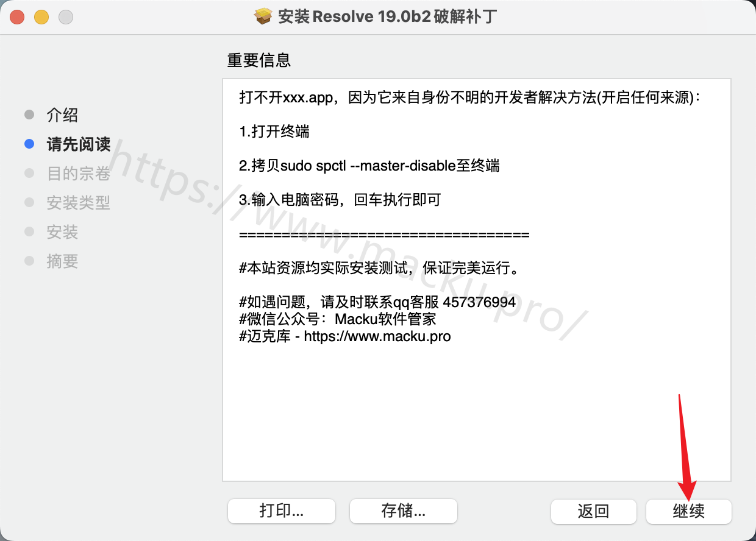Click the bullet beside 安装类型 step
The image size is (756, 541).
[x=29, y=202]
